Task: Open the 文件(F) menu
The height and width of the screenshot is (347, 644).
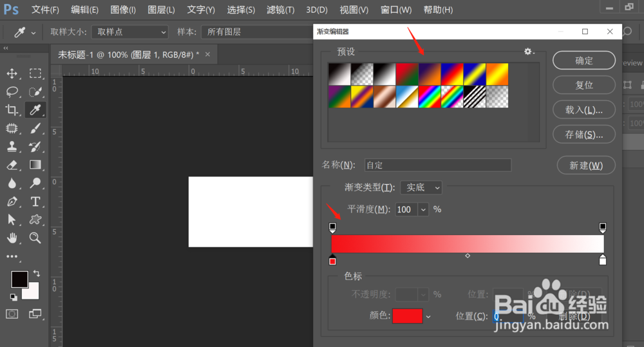Action: [x=45, y=10]
